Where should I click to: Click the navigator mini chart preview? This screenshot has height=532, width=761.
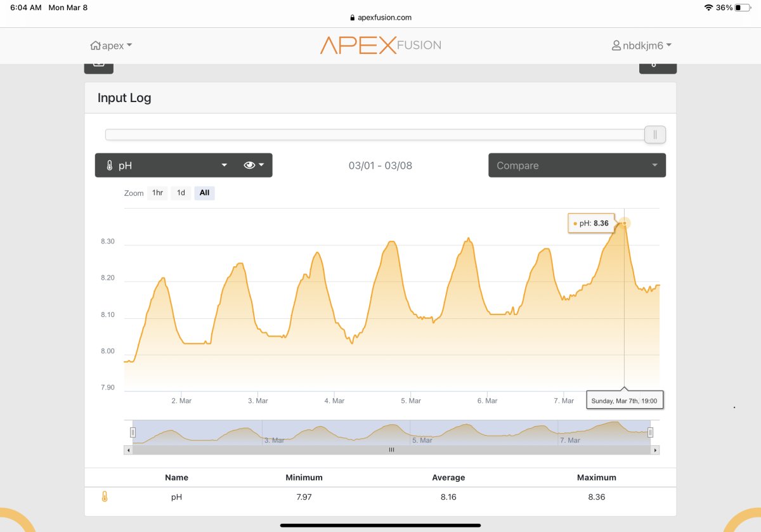pyautogui.click(x=391, y=431)
